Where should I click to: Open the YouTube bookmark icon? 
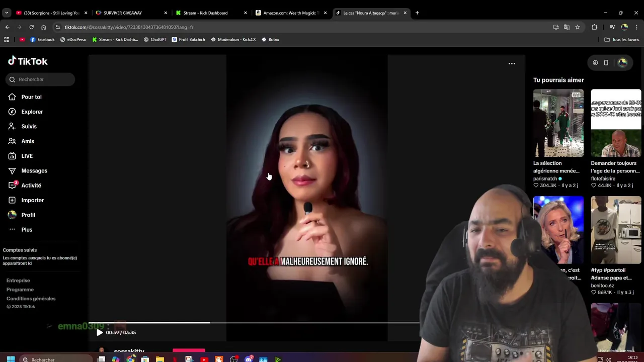click(x=22, y=39)
